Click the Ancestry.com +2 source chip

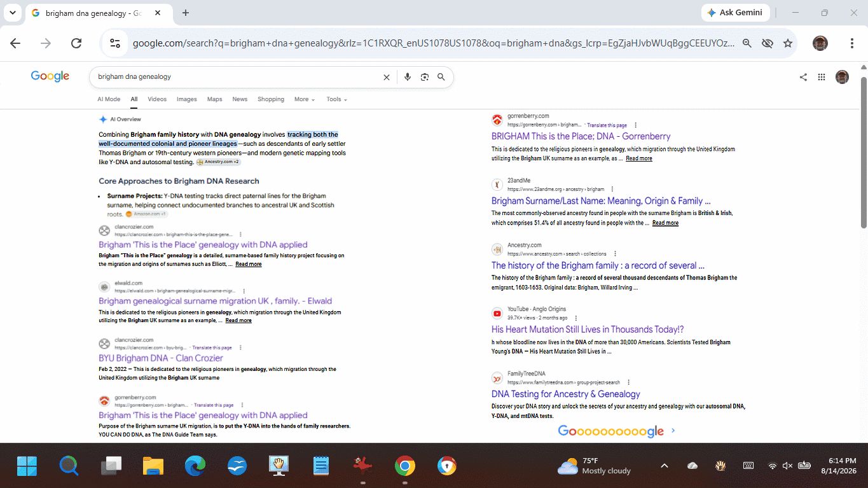click(219, 162)
